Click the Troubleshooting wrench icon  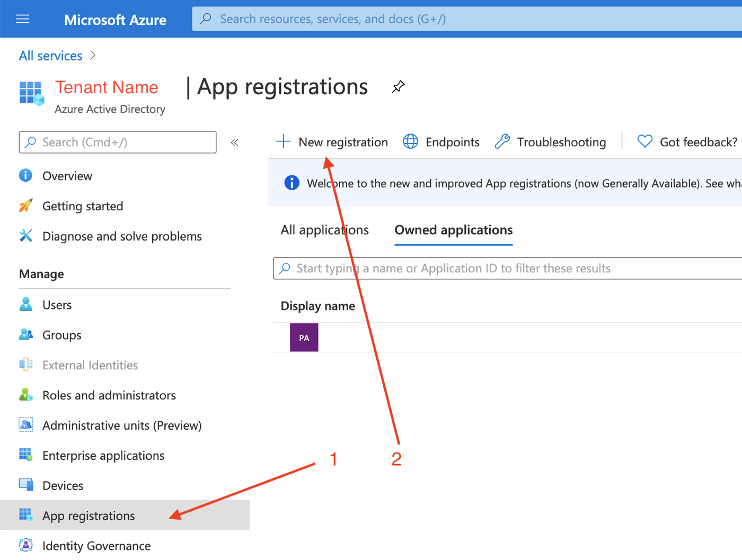[x=502, y=141]
